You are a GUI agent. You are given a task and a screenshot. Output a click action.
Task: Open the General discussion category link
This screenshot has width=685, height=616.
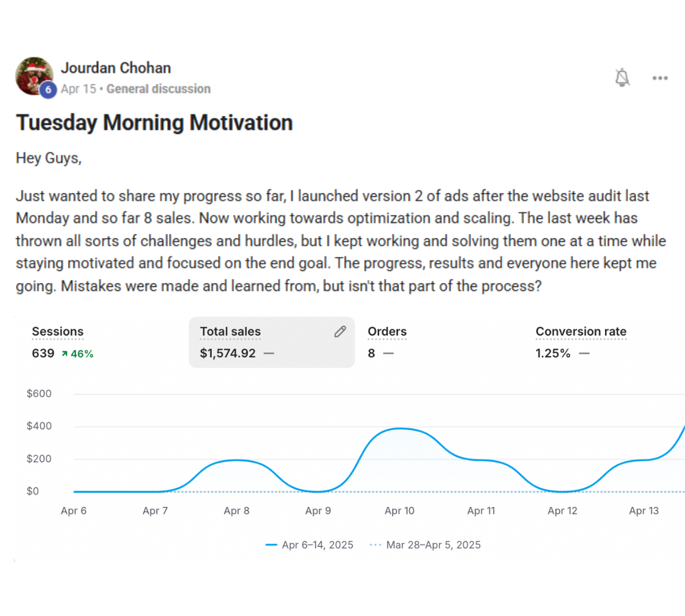[x=159, y=89]
